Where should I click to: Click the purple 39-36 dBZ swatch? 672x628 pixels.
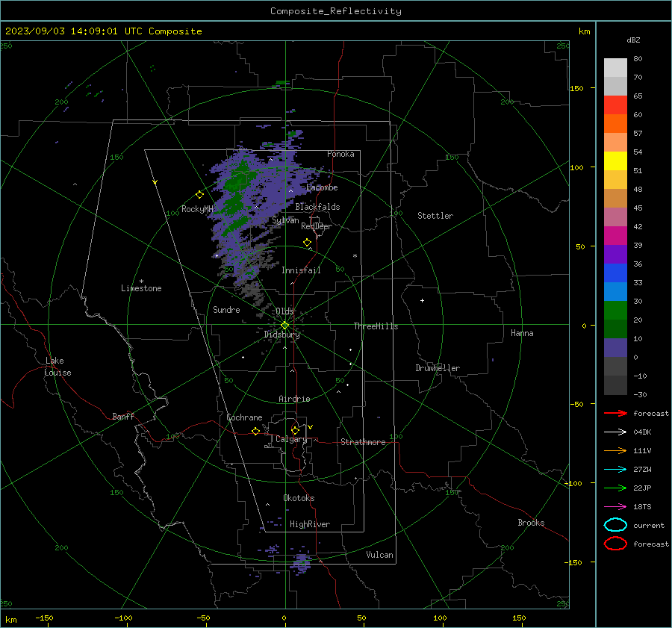coord(615,255)
